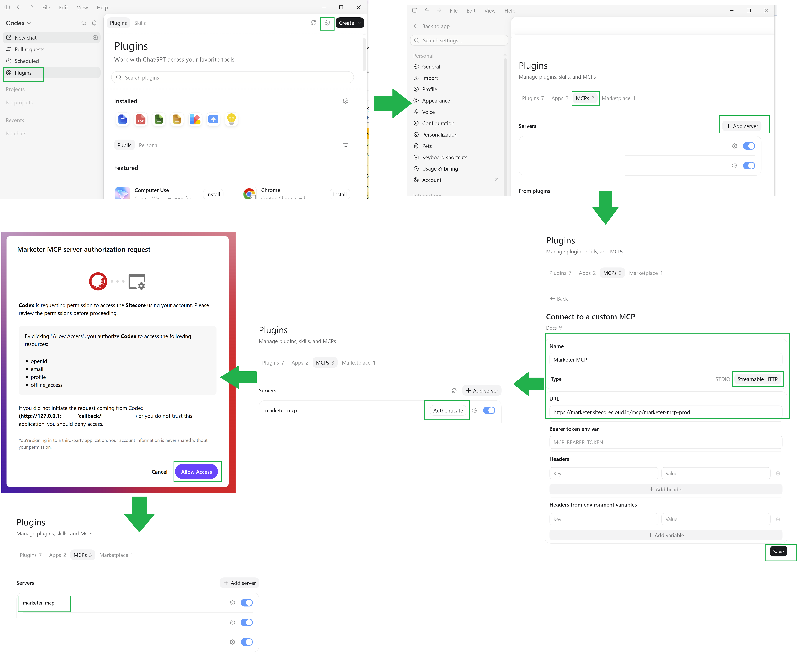Open the yellow lightbulb plugin icon under Installed
The height and width of the screenshot is (665, 812).
pos(231,119)
